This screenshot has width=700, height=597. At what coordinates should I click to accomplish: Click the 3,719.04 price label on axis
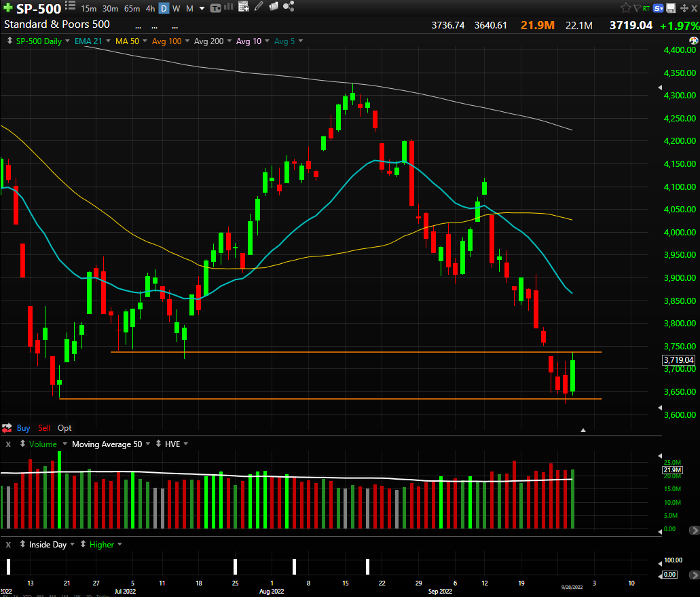coord(678,360)
